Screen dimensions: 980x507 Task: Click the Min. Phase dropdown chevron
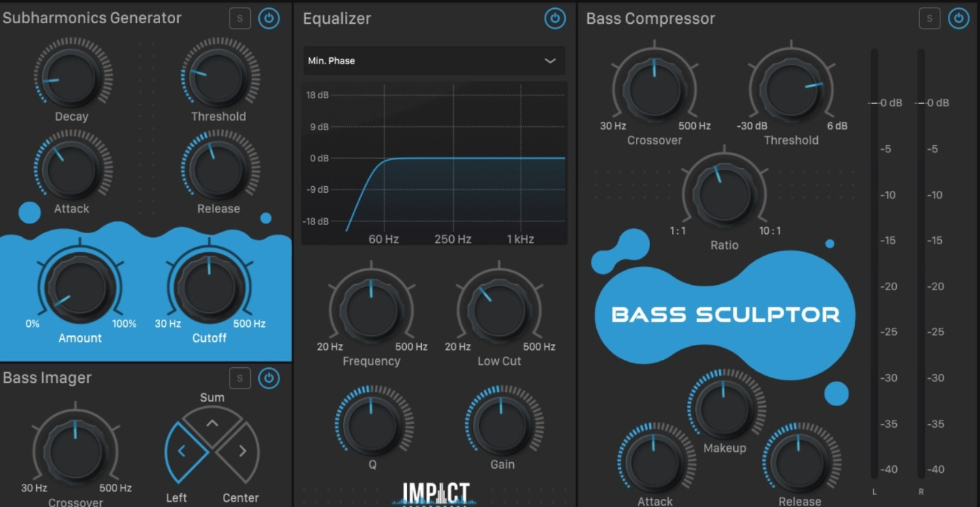click(x=550, y=61)
